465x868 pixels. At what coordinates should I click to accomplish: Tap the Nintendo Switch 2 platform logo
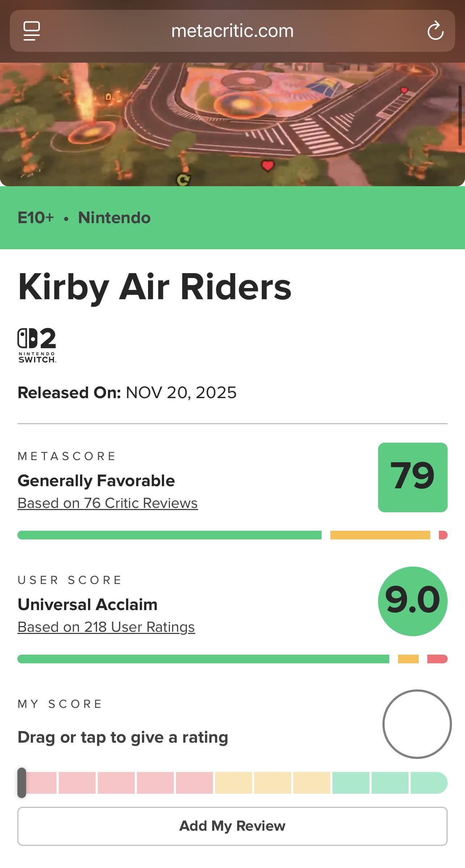37,345
